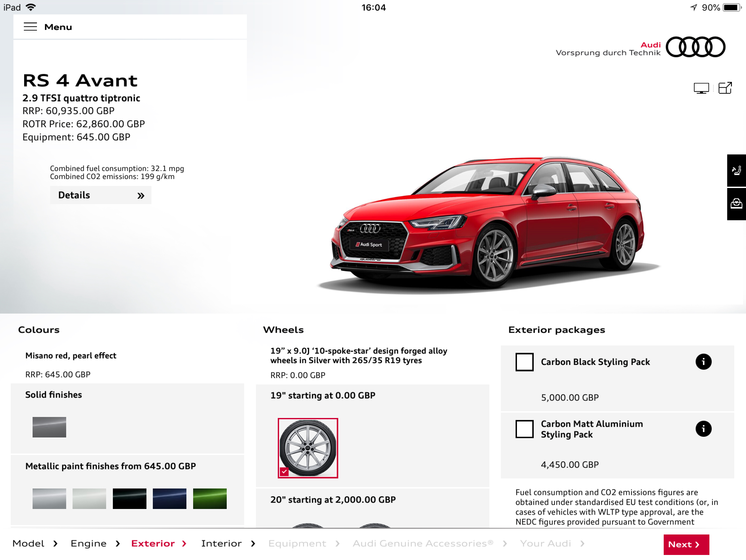Screen dimensions: 746x560
Task: Tick the Carbon Matt Aluminium Styling Pack checkbox
Action: click(524, 429)
